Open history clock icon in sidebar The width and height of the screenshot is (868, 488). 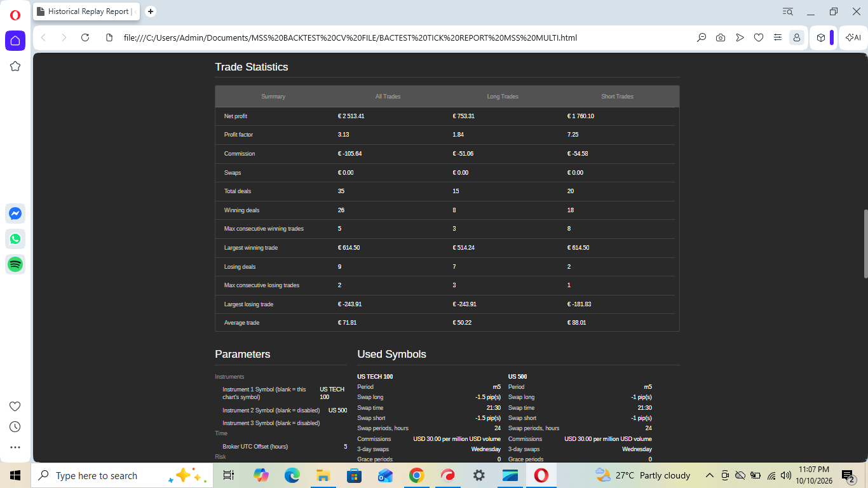point(15,427)
